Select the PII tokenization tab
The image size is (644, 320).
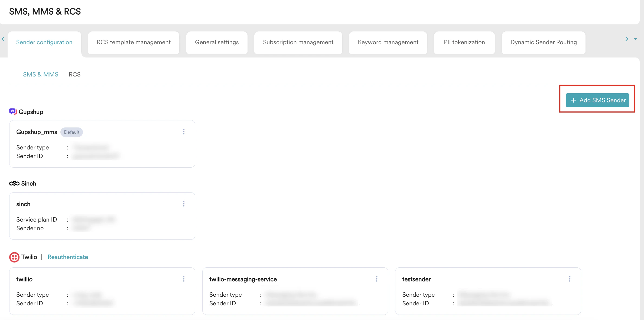point(464,42)
